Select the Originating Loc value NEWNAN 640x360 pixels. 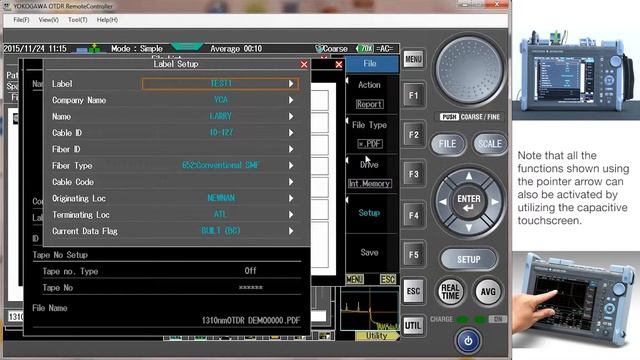pyautogui.click(x=221, y=198)
